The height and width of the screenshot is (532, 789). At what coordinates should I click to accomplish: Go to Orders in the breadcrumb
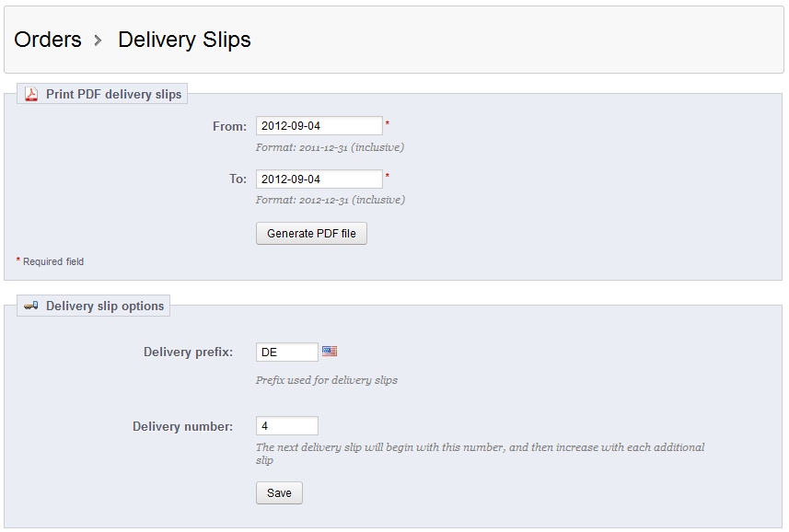coord(48,40)
